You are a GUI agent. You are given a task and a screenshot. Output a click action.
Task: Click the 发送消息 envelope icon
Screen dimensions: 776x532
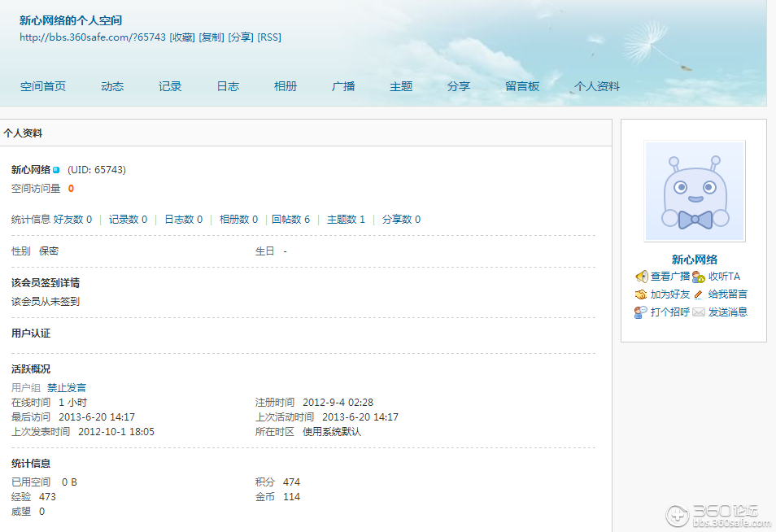tap(698, 312)
